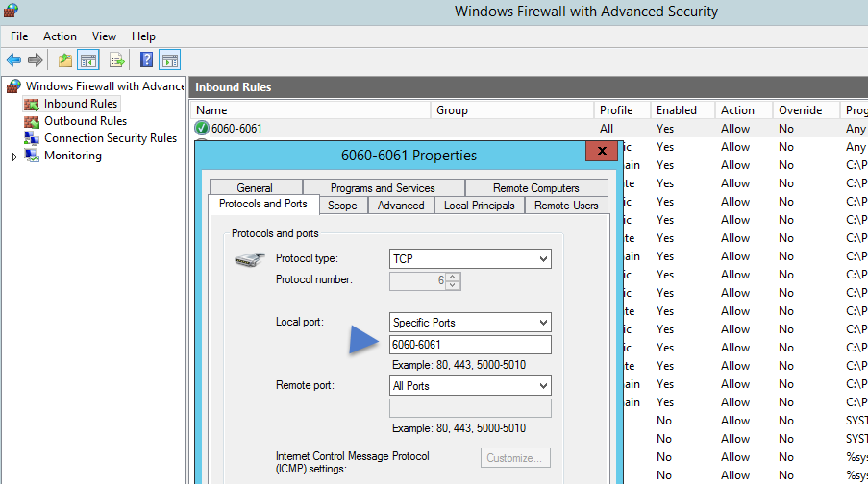
Task: Select Inbound Rules in the tree
Action: pos(81,104)
